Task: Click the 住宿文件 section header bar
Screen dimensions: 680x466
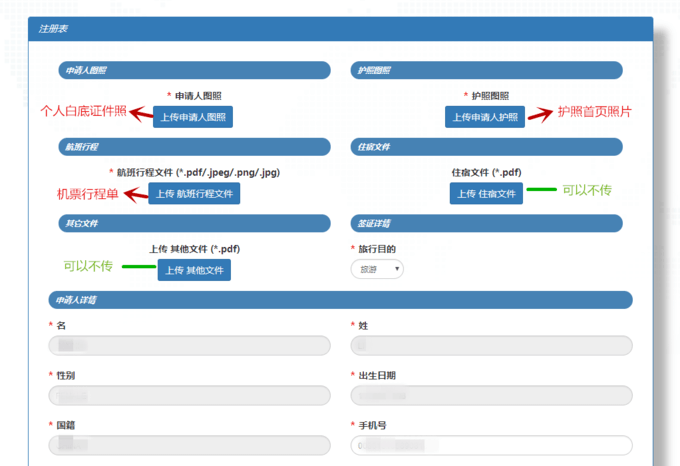Action: tap(487, 147)
